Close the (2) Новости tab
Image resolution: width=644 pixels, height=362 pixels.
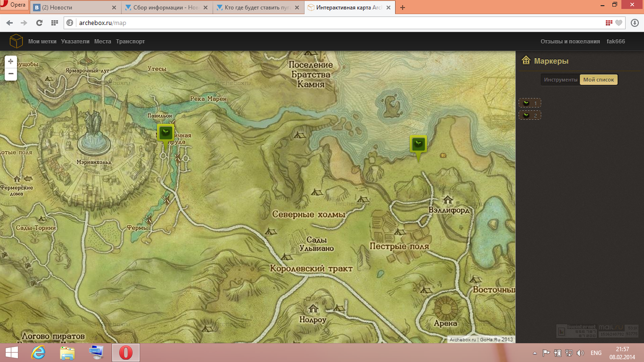114,8
